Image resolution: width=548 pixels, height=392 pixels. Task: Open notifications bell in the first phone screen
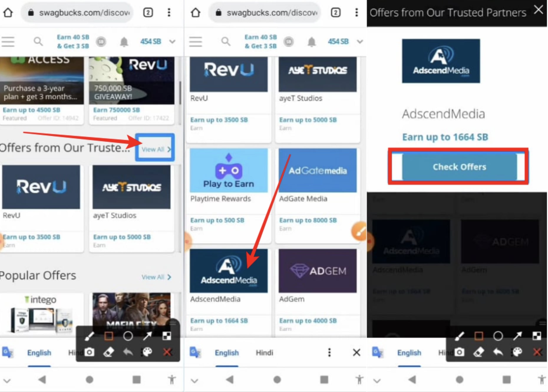124,42
